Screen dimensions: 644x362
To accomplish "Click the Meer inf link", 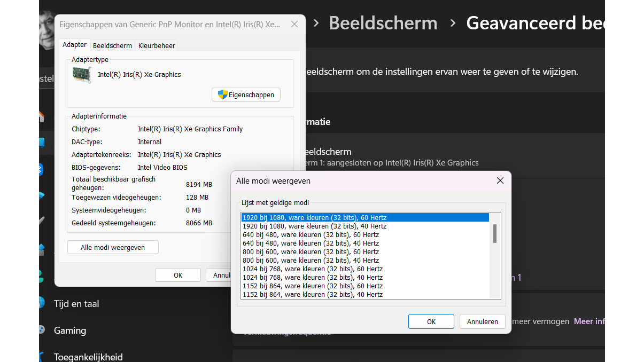I will tap(589, 321).
